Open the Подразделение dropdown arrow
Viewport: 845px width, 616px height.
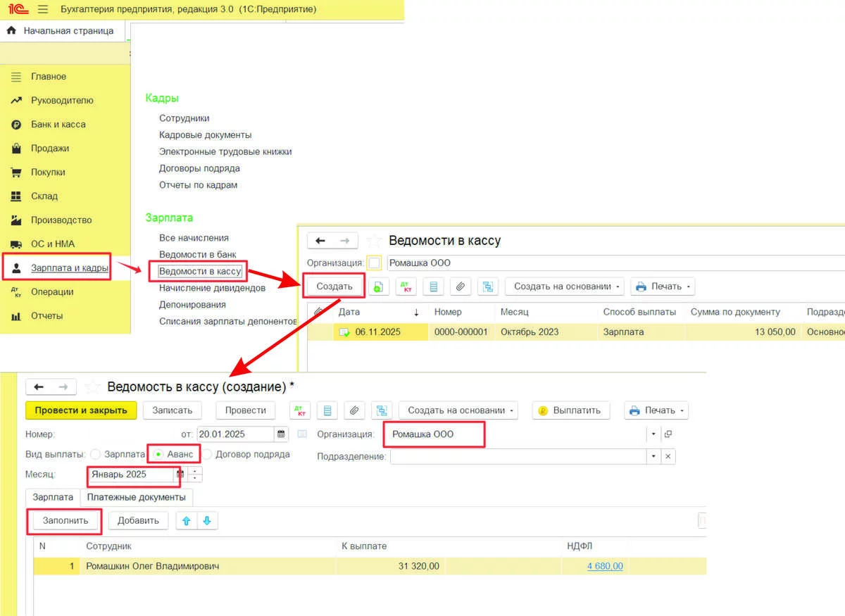(653, 456)
